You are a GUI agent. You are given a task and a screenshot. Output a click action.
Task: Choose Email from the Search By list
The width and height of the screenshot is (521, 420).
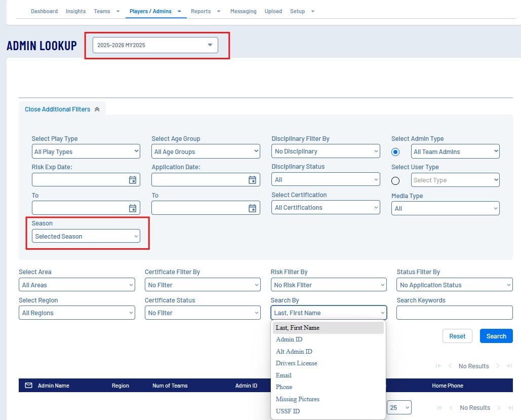point(284,375)
